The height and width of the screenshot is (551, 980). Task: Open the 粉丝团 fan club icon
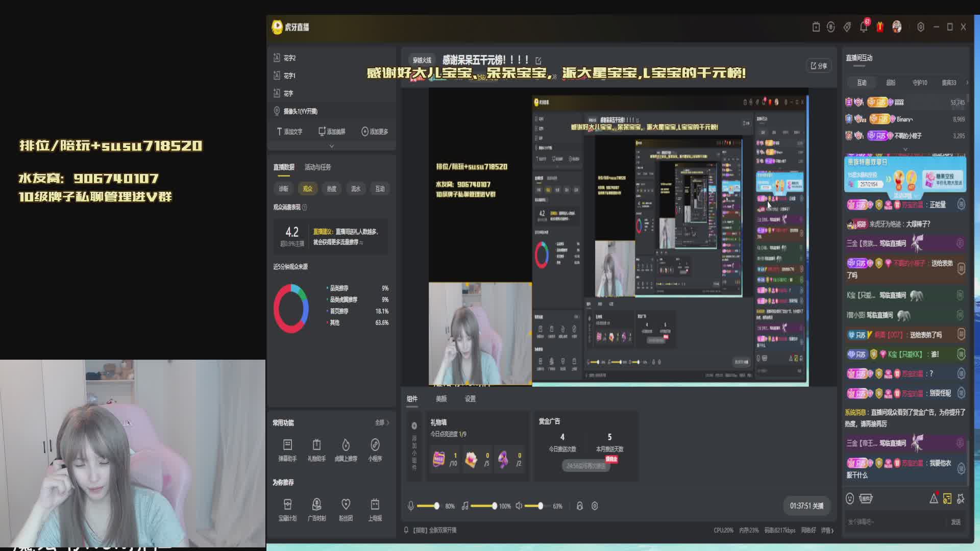point(346,510)
